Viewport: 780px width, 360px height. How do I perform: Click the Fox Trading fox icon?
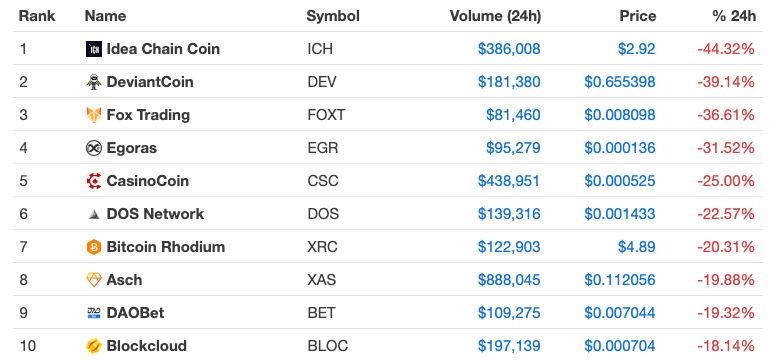click(x=94, y=115)
